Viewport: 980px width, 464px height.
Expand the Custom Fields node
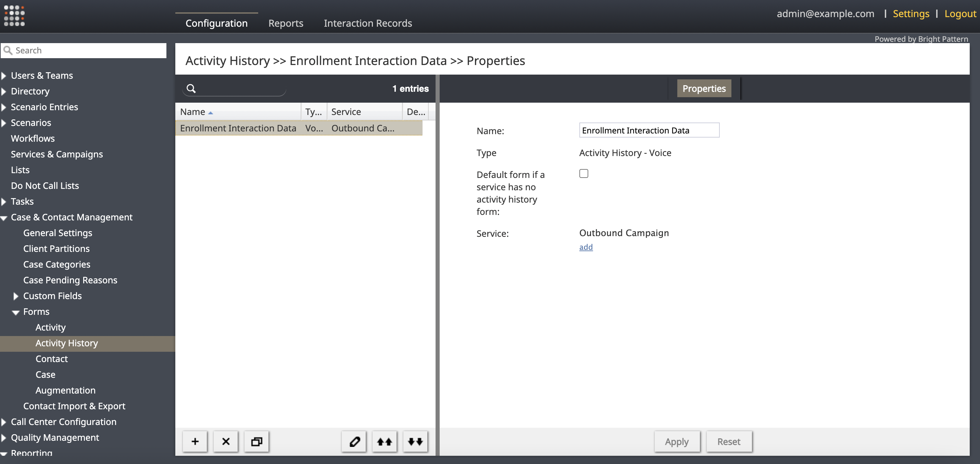tap(16, 296)
